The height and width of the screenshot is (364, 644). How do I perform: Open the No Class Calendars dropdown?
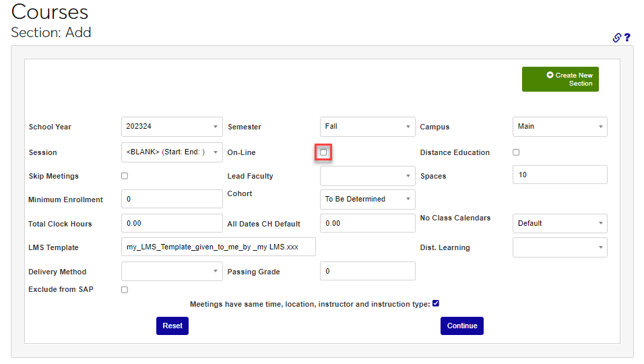[559, 223]
